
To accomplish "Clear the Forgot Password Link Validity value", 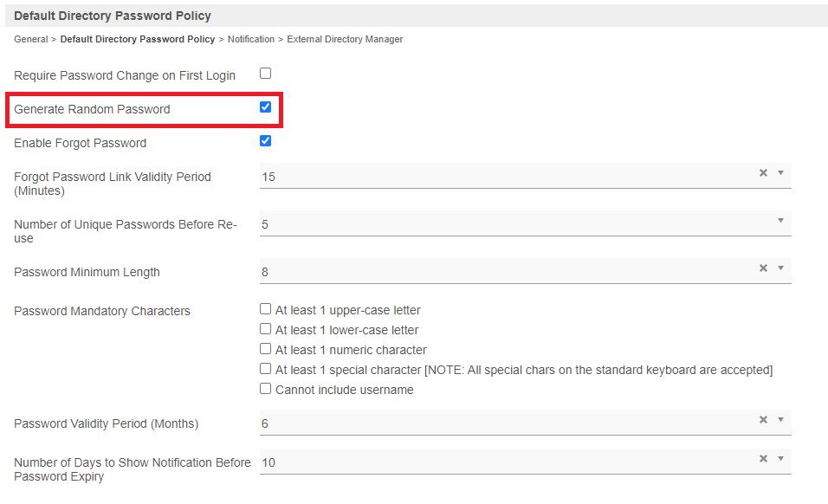I will (x=763, y=173).
